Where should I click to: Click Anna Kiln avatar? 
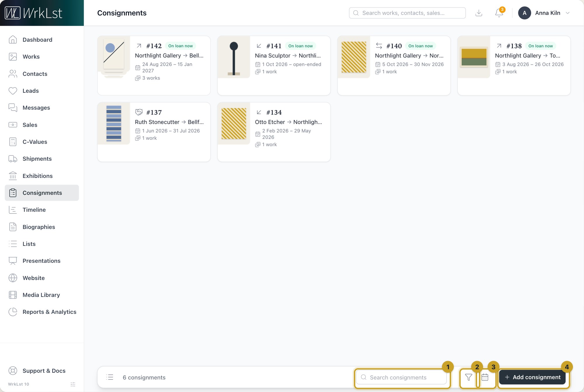[524, 13]
